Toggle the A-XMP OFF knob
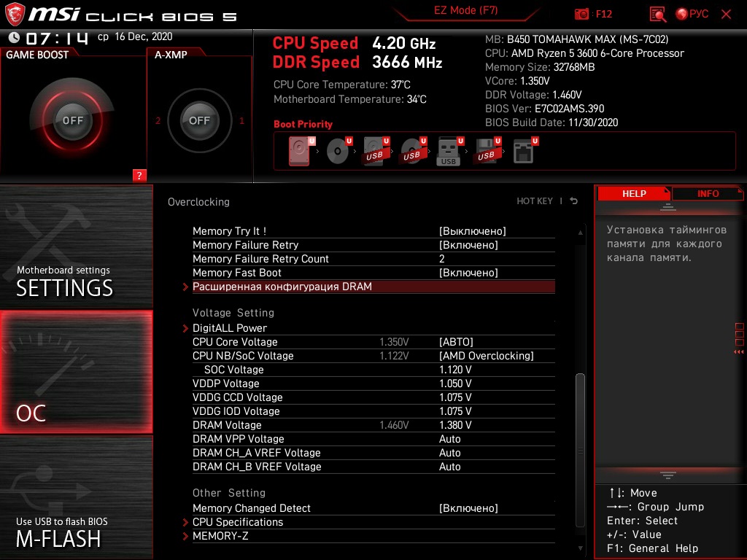This screenshot has height=560, width=747. (199, 120)
